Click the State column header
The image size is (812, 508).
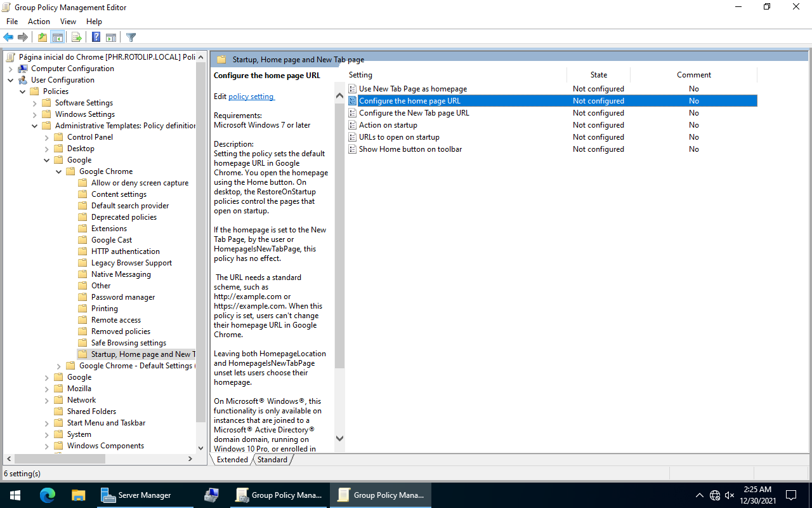pyautogui.click(x=598, y=75)
